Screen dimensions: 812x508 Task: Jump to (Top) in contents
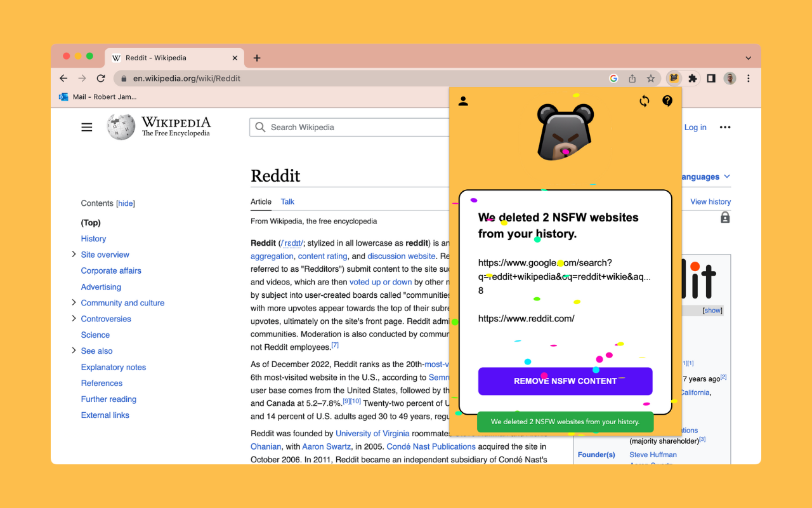[91, 223]
